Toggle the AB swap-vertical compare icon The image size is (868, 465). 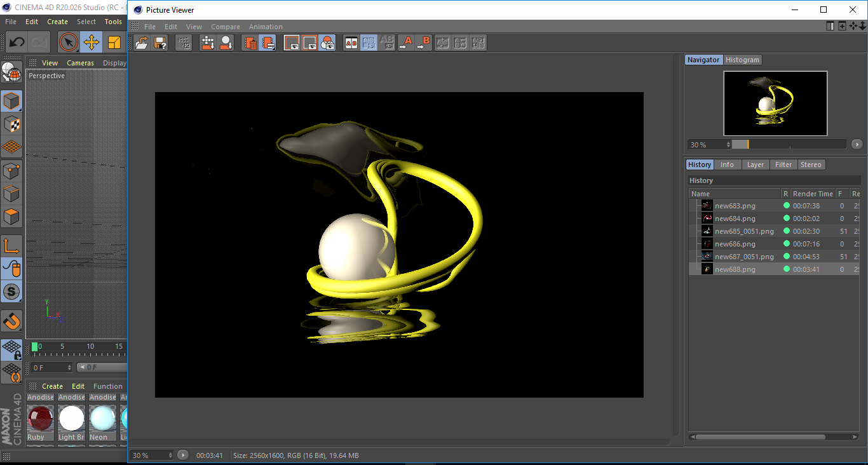coord(369,43)
